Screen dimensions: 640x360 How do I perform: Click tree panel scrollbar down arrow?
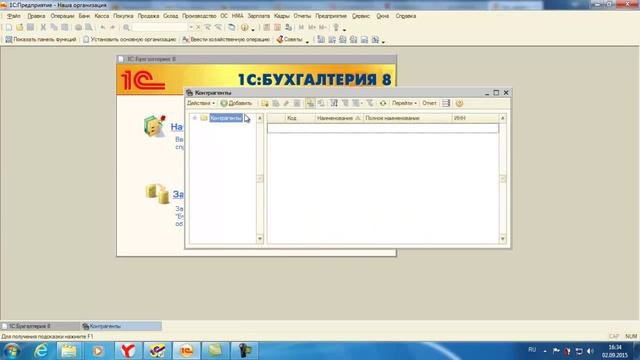pos(260,238)
